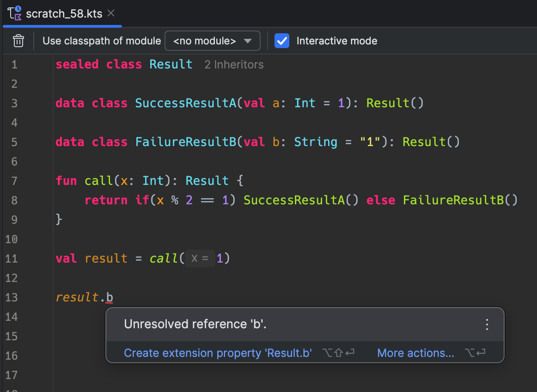Click the Kotlin scratch file icon in tab

tap(15, 13)
